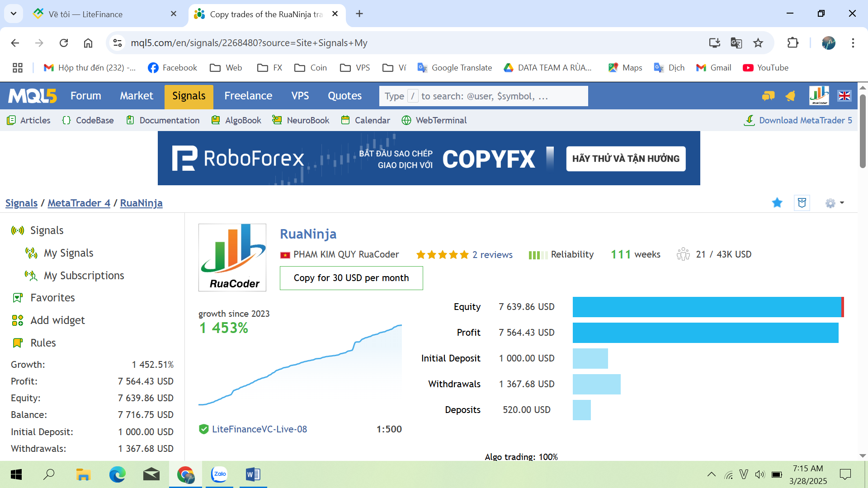Open RuaNinja signal title link
This screenshot has height=488, width=868.
pos(308,234)
